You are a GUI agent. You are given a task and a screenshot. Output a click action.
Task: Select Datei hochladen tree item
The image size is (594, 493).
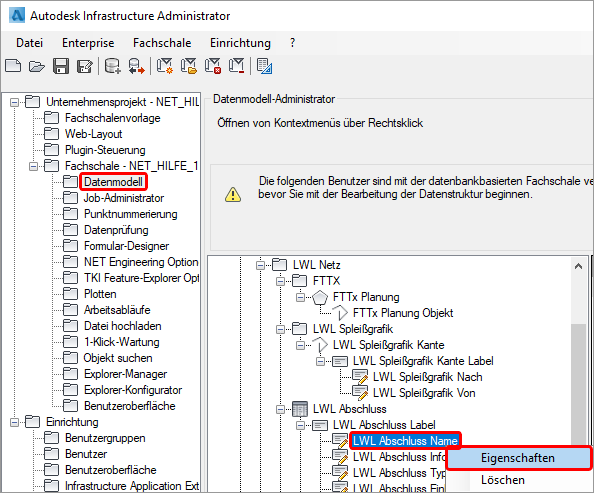[x=122, y=326]
